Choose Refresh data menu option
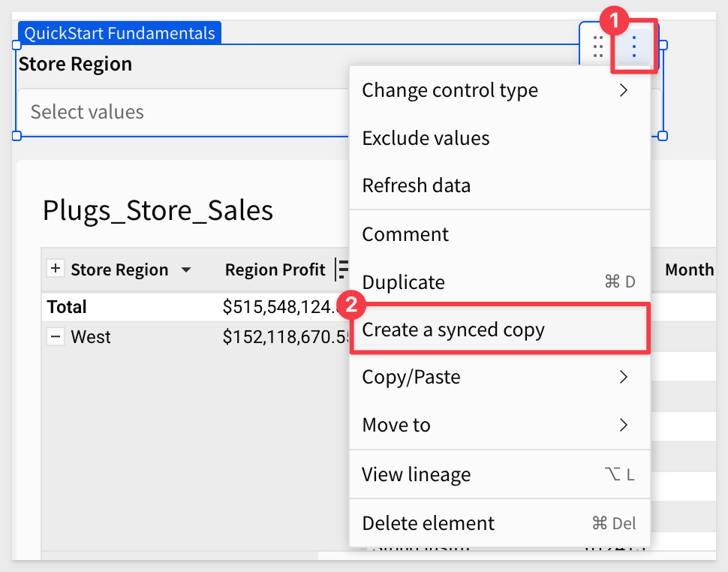 coord(416,185)
